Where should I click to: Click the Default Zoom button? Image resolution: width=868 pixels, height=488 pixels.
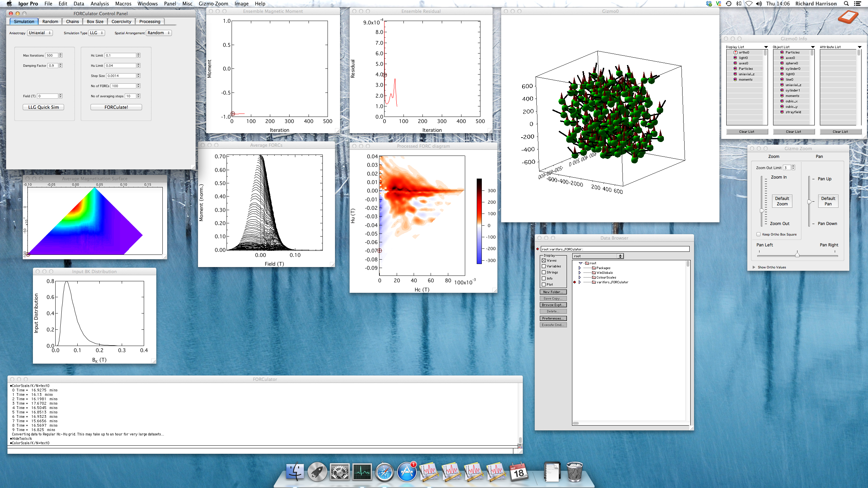[782, 201]
